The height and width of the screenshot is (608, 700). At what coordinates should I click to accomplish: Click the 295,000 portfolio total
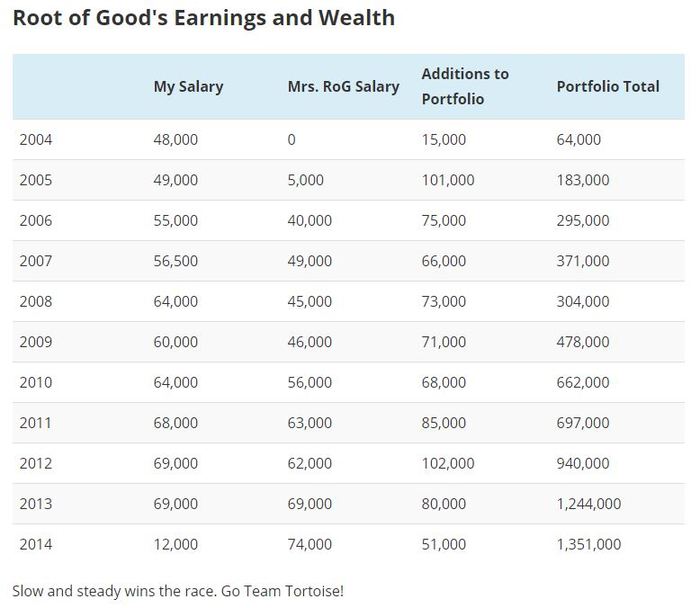click(583, 221)
